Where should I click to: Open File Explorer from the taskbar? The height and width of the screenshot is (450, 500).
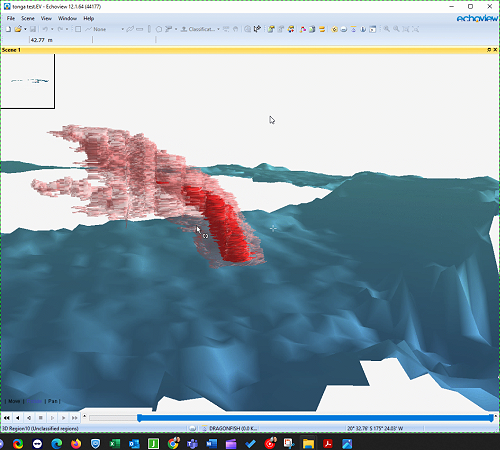pos(308,444)
